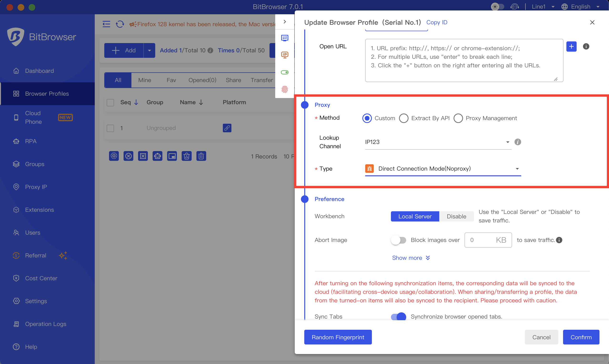Switch to the Mine tab
The height and width of the screenshot is (364, 609).
pyautogui.click(x=145, y=80)
